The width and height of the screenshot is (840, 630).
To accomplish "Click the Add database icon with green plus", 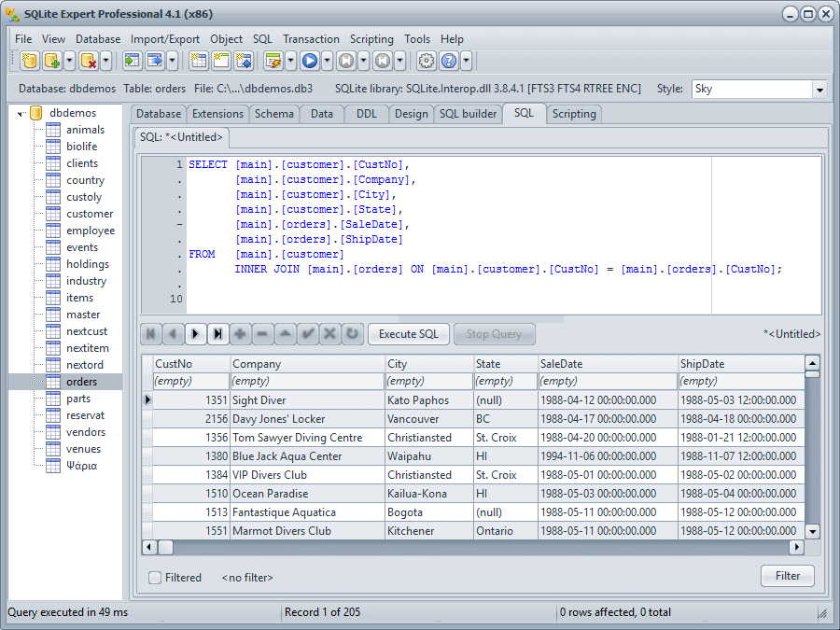I will point(52,61).
